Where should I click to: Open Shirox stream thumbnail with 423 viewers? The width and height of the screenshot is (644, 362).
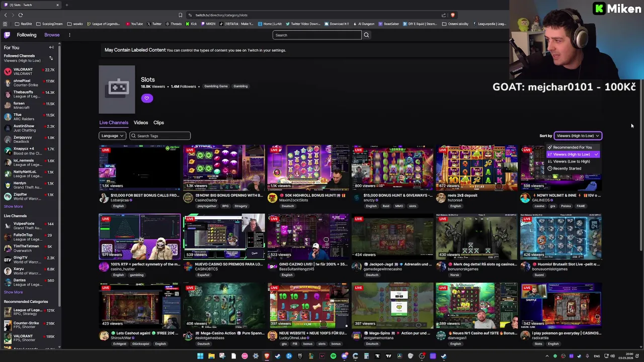(x=139, y=305)
